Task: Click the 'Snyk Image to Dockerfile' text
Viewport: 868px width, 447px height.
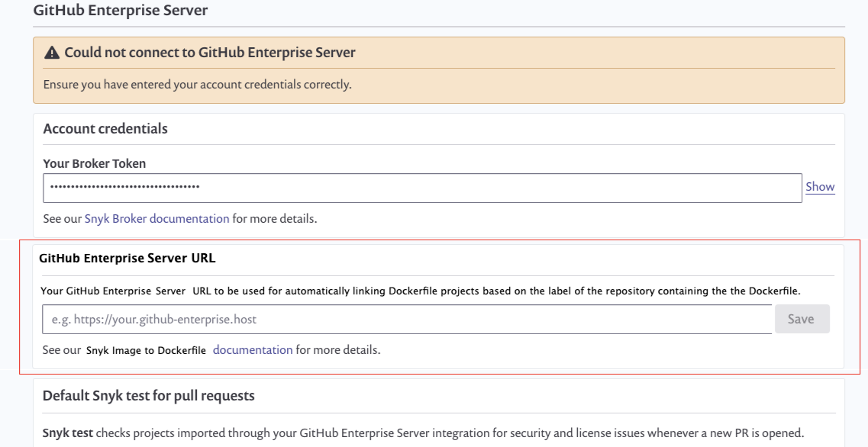Action: (x=146, y=351)
